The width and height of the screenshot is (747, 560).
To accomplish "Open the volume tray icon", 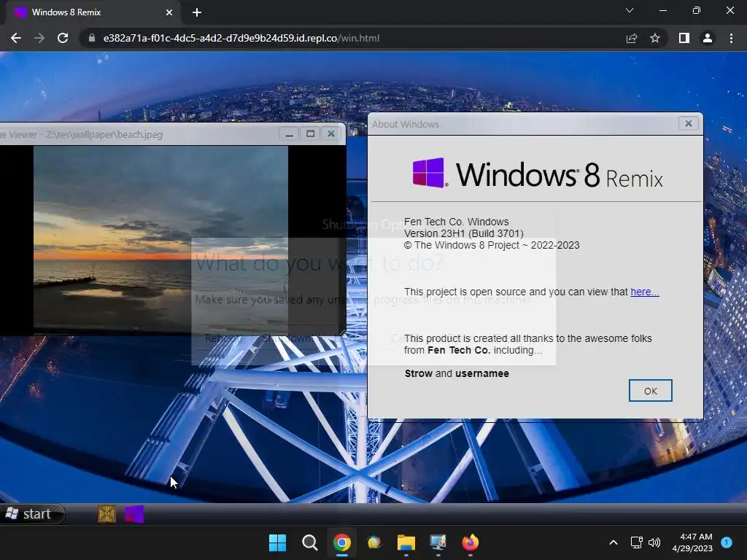I will tap(654, 542).
